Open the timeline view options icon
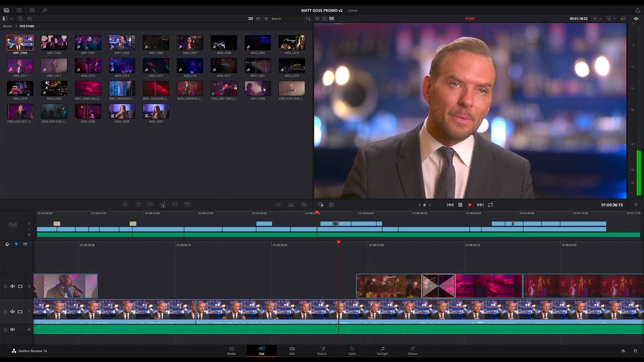644x362 pixels. (x=636, y=205)
